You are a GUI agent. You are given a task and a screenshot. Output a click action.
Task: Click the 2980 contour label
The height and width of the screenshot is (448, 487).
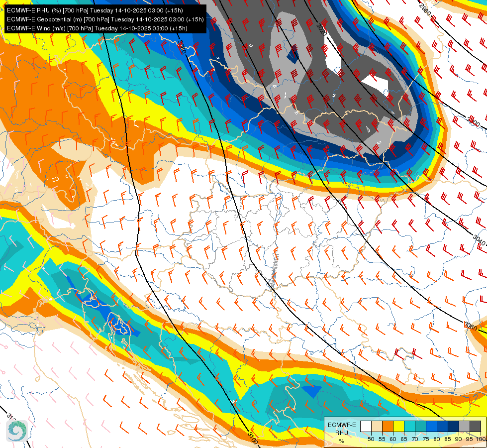coord(425,9)
